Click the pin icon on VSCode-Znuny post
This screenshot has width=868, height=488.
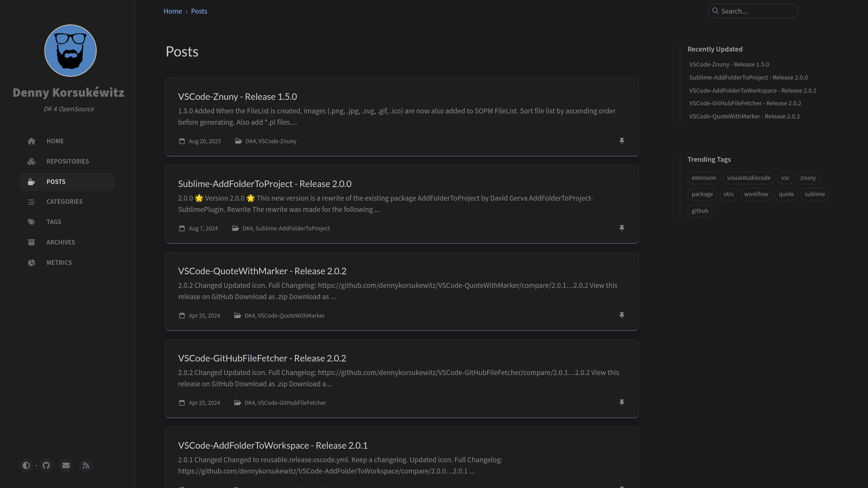[x=622, y=141]
